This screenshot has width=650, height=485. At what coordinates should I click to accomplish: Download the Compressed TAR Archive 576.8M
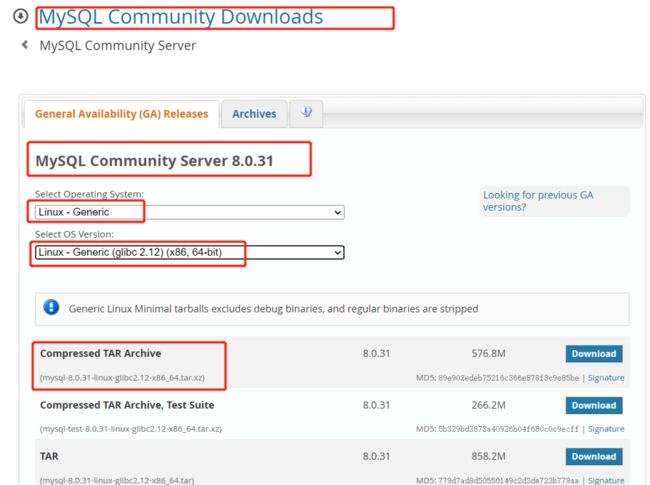click(x=594, y=354)
